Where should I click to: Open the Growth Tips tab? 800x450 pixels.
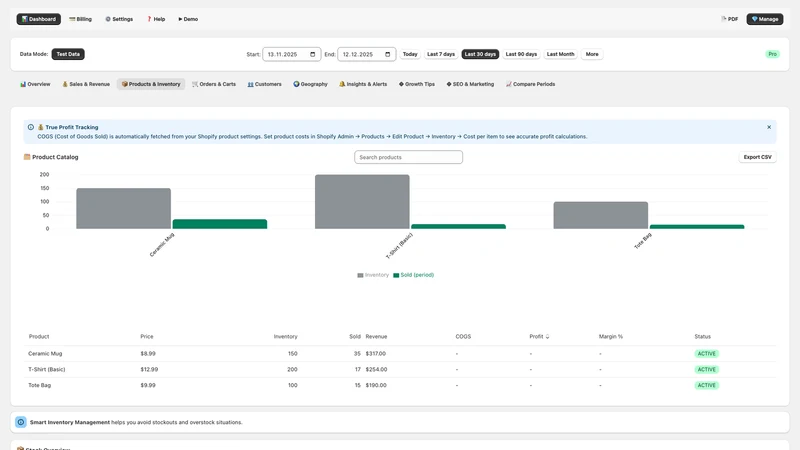tap(417, 84)
